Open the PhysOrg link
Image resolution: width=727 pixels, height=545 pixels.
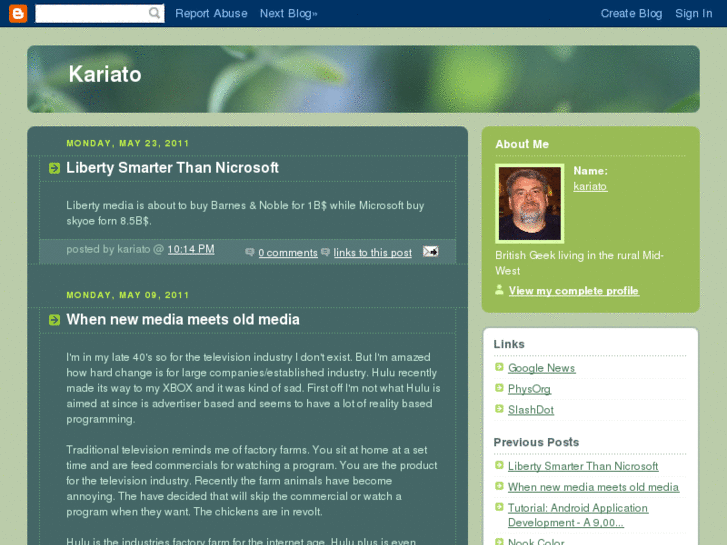[x=529, y=389]
